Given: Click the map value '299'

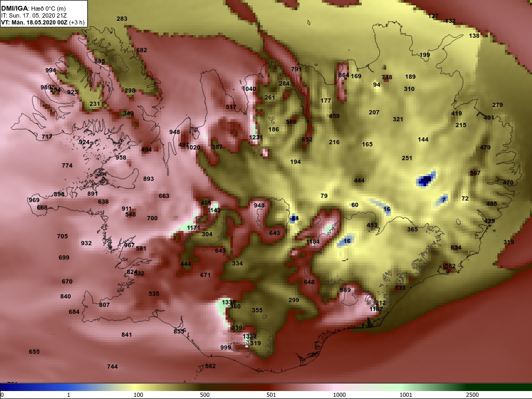Looking at the screenshot, I should [294, 300].
